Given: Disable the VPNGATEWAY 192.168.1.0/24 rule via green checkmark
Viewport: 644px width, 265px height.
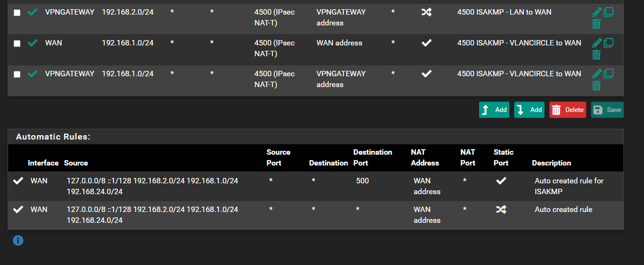Looking at the screenshot, I should (32, 74).
